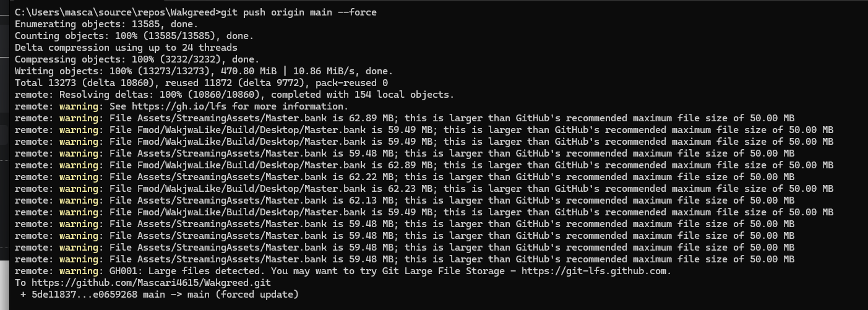The width and height of the screenshot is (868, 310).
Task: Select the Delta compression using 24 threads line
Action: 126,48
